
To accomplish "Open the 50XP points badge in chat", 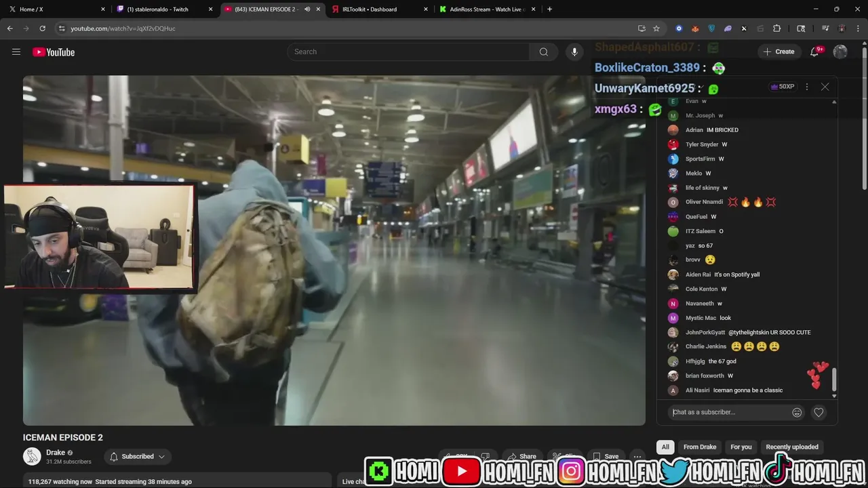I will 782,87.
